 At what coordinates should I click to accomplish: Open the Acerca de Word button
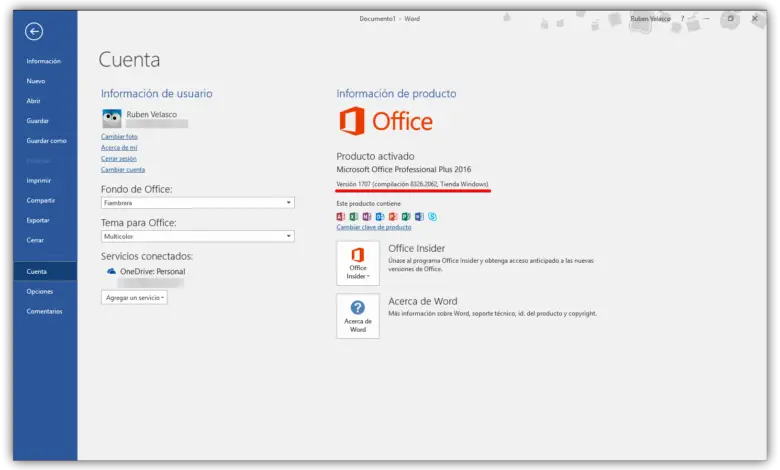coord(358,316)
